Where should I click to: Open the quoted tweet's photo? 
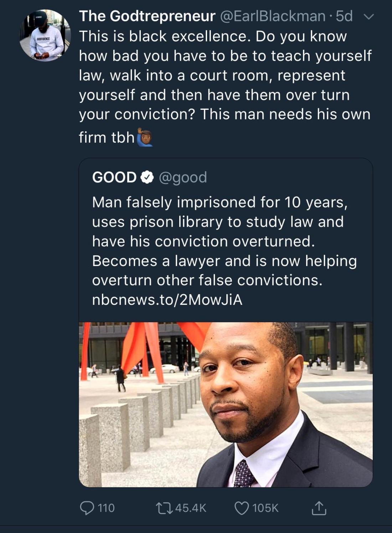click(x=226, y=404)
